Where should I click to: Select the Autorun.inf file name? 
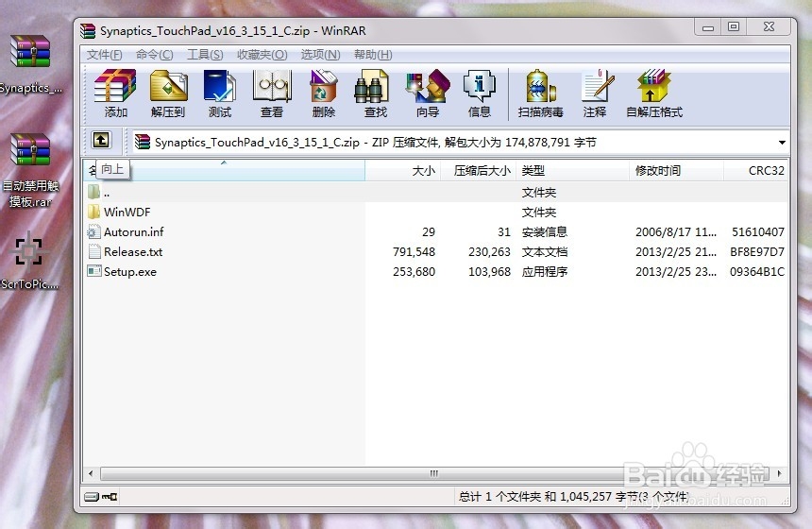tap(134, 231)
